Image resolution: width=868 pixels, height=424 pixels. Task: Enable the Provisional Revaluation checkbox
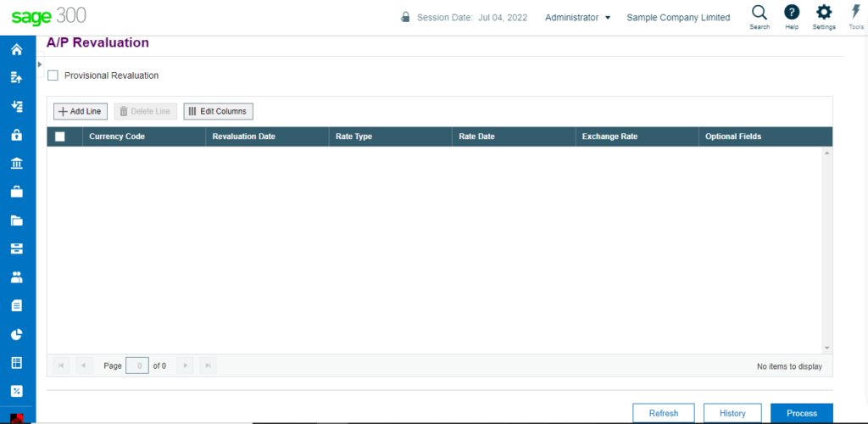coord(53,75)
